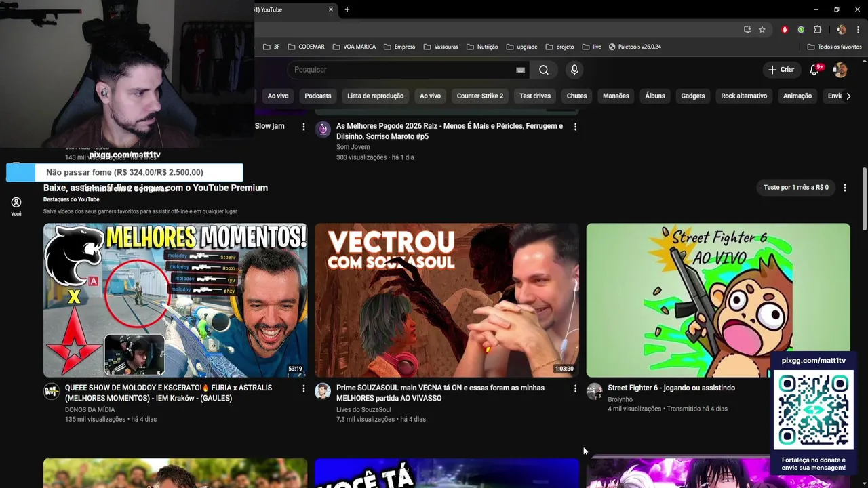Select the Lista de reprodução chip
The image size is (868, 488).
click(375, 96)
